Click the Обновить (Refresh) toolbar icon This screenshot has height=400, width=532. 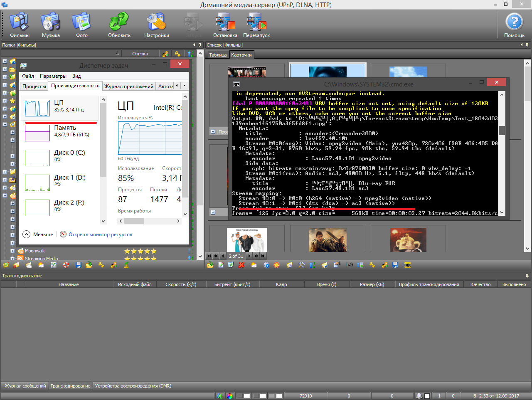click(119, 24)
